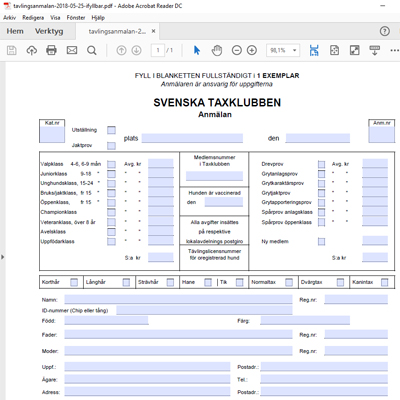Select the tavlingsanmalan document tab
The width and height of the screenshot is (400, 400).
coord(117,31)
